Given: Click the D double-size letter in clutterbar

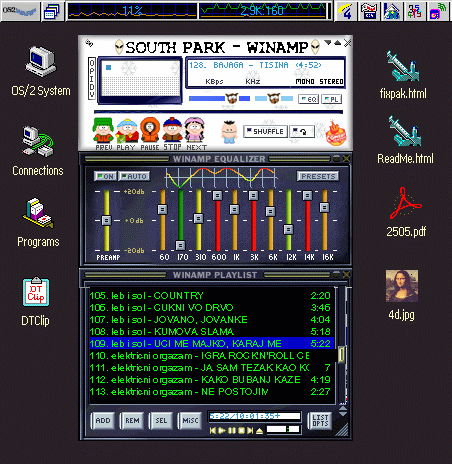Looking at the screenshot, I should 92,87.
